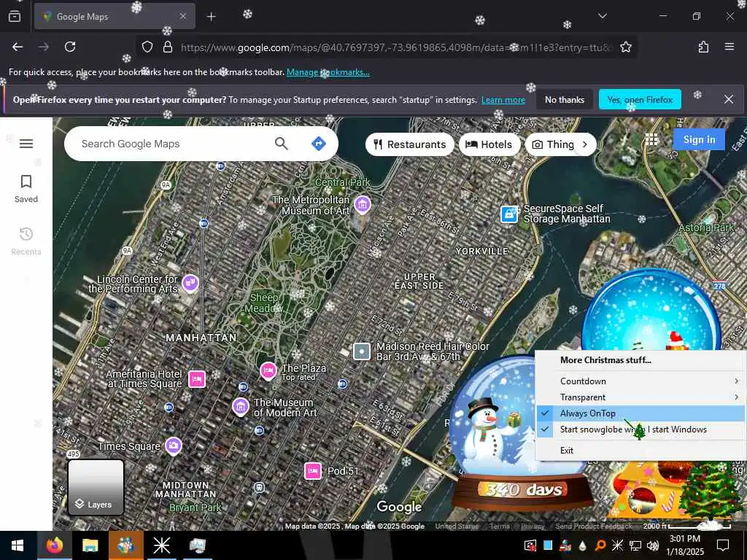This screenshot has width=747, height=560.
Task: Reload the page in Firefox
Action: pos(70,47)
